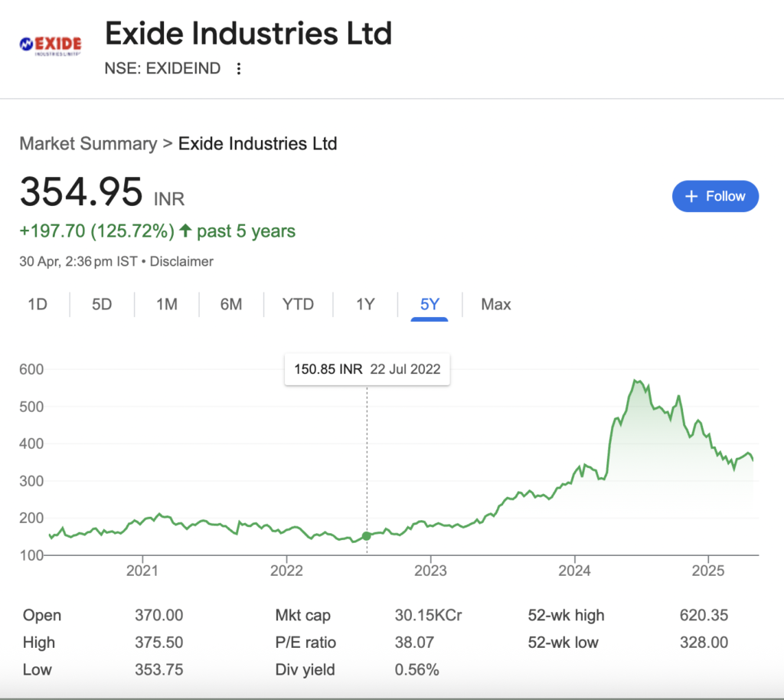Select the 1M time range tab
Image resolution: width=784 pixels, height=700 pixels.
point(166,304)
